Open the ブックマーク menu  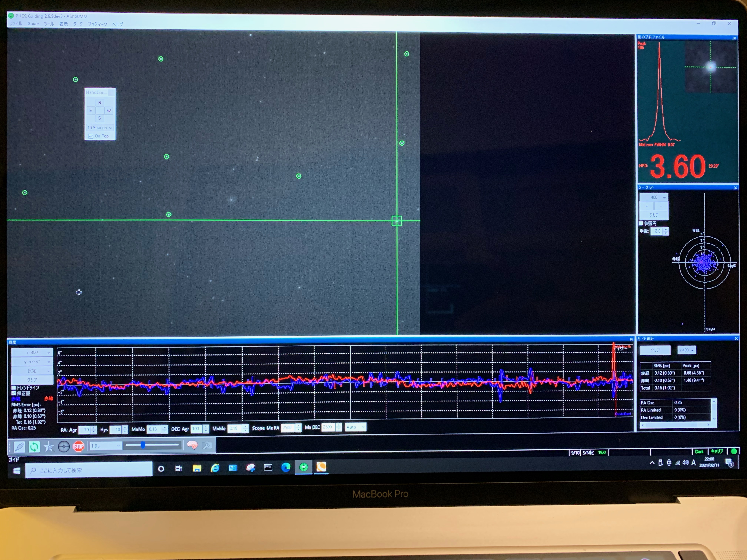coord(97,24)
